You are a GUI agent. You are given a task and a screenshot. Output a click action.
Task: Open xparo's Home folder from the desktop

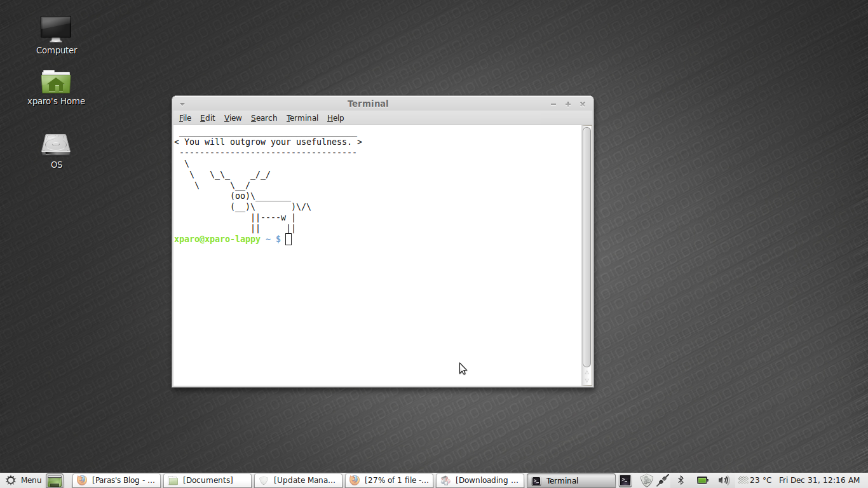tap(56, 84)
